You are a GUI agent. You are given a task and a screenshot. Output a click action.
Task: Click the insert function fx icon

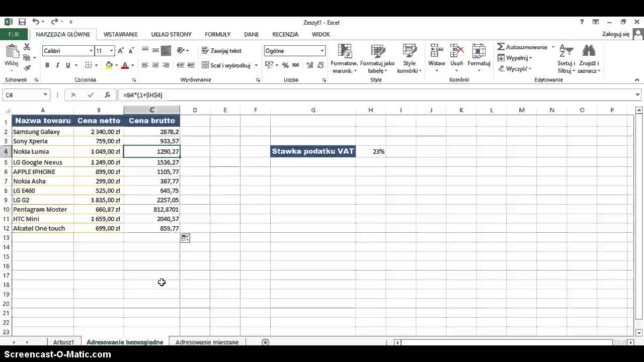[x=107, y=95]
